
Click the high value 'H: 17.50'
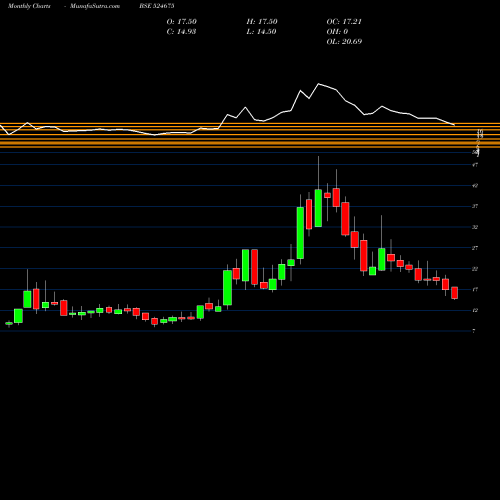(x=262, y=22)
